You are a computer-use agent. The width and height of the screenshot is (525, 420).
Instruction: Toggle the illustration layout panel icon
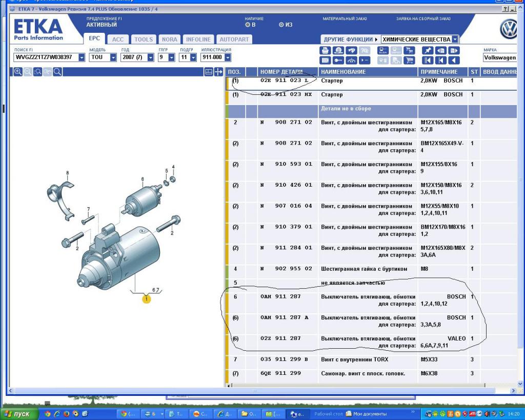209,71
